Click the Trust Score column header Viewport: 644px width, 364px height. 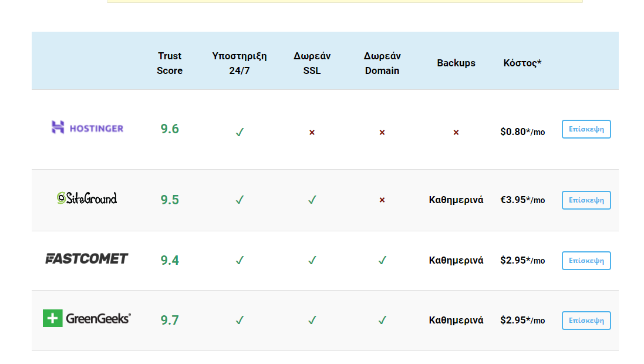pyautogui.click(x=170, y=63)
